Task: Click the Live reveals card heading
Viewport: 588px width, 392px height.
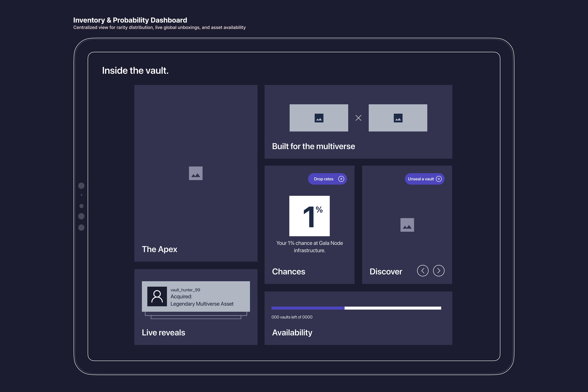Action: click(163, 333)
